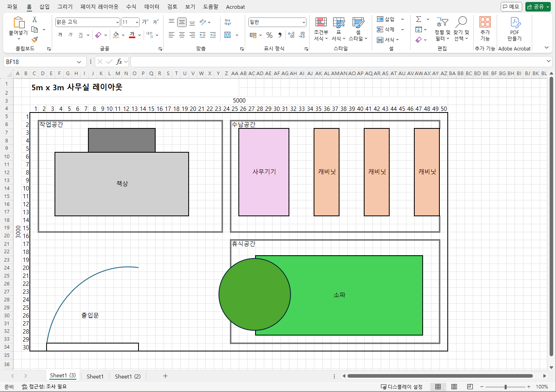Adjust the zoom slider

505,387
